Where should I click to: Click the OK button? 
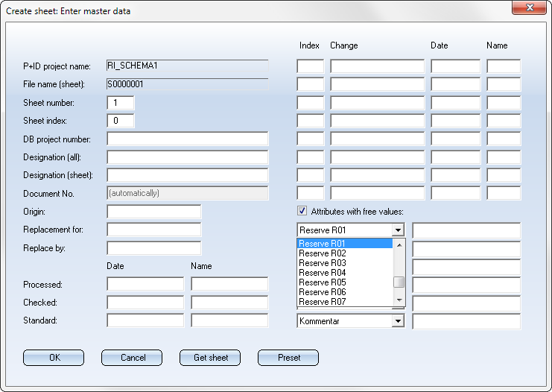54,358
